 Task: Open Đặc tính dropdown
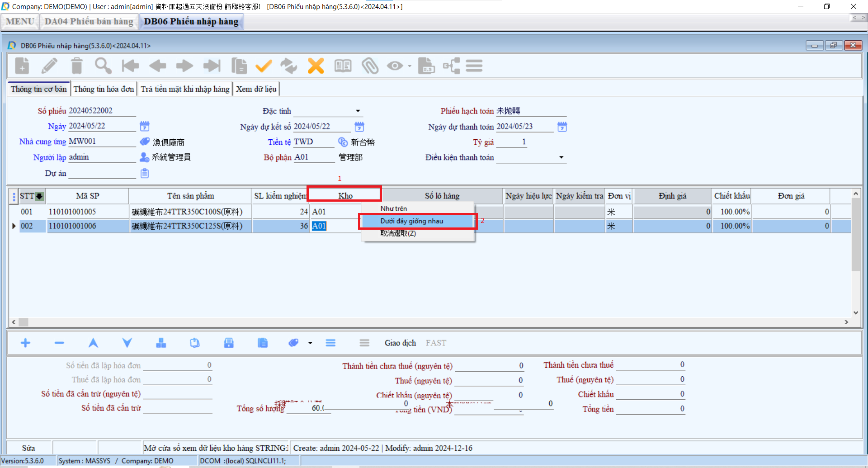pos(358,111)
